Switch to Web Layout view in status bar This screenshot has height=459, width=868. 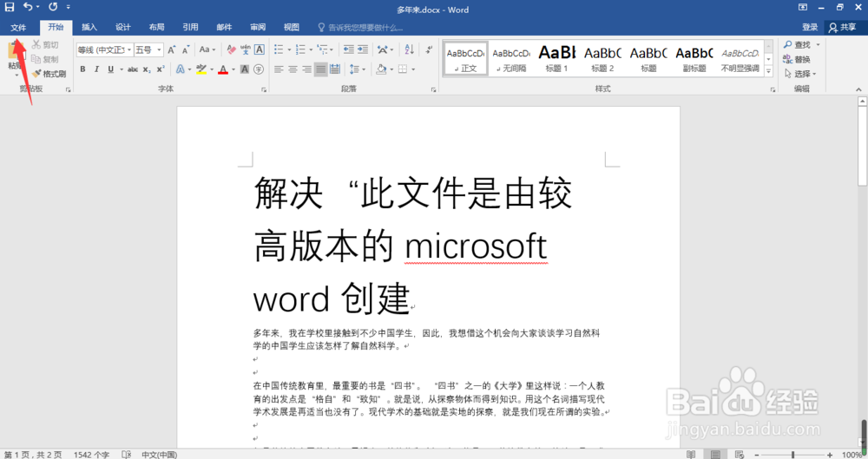(x=740, y=454)
